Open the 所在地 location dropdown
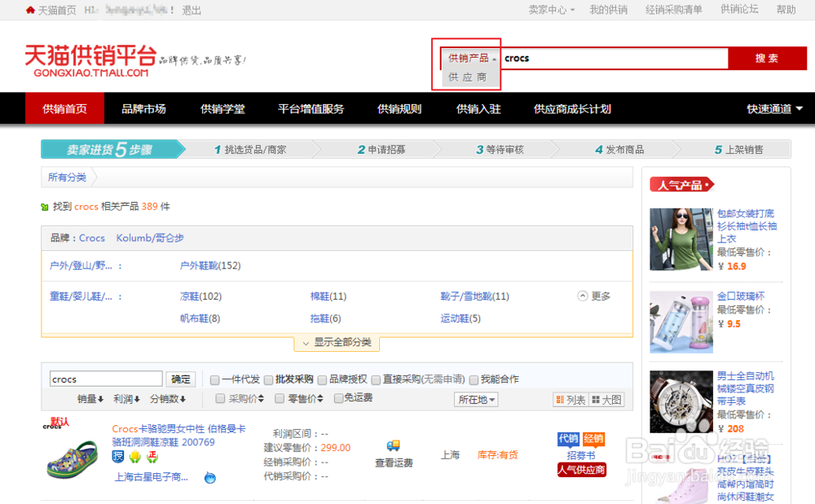The height and width of the screenshot is (504, 815). [x=476, y=400]
